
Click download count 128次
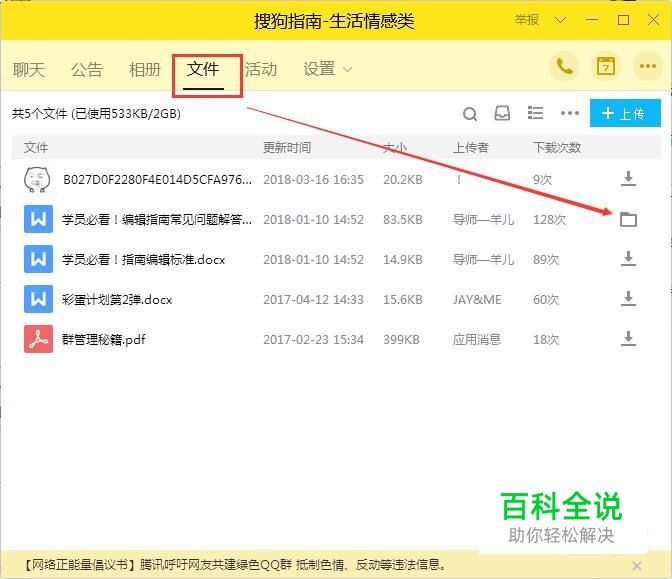coord(549,219)
